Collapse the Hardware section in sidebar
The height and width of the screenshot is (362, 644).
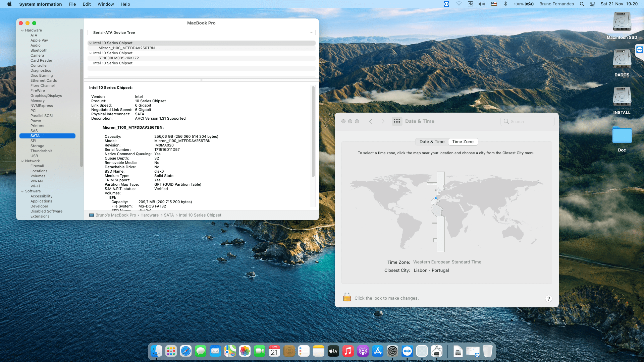[22, 30]
